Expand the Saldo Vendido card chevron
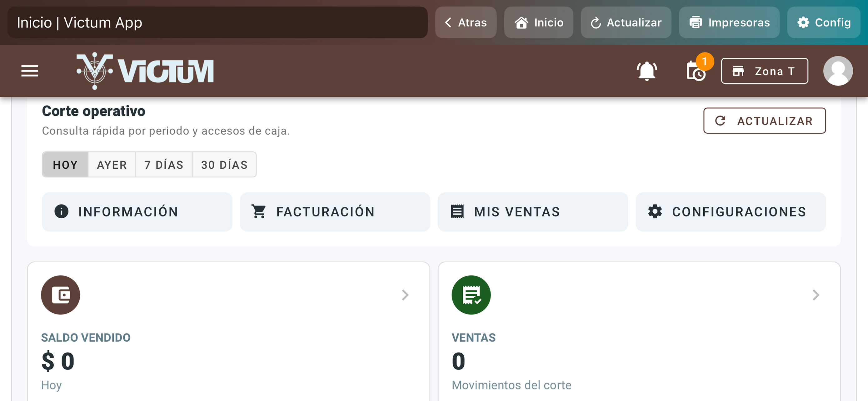 tap(405, 295)
